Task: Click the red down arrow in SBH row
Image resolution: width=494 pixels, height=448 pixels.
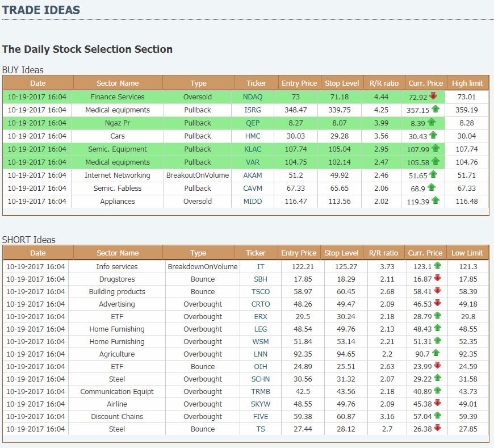Action: coord(437,278)
